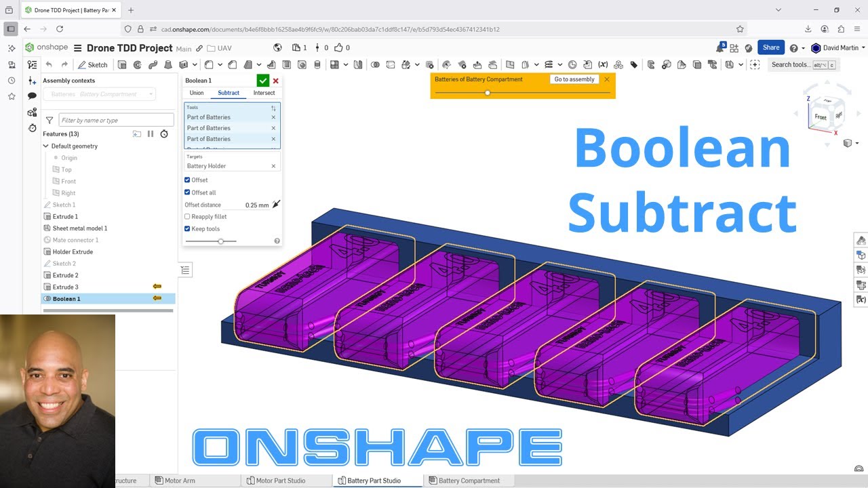
Task: Click the Share button
Action: [x=771, y=47]
